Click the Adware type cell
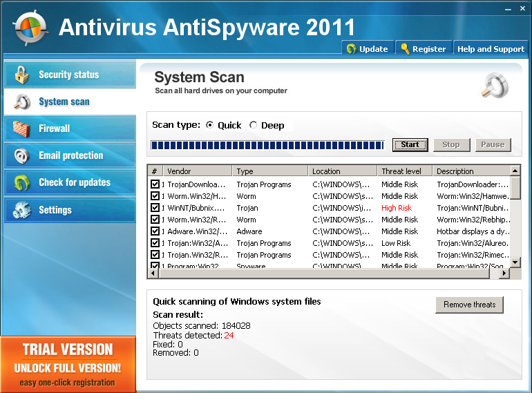Screen dimensions: 532x393 249,231
